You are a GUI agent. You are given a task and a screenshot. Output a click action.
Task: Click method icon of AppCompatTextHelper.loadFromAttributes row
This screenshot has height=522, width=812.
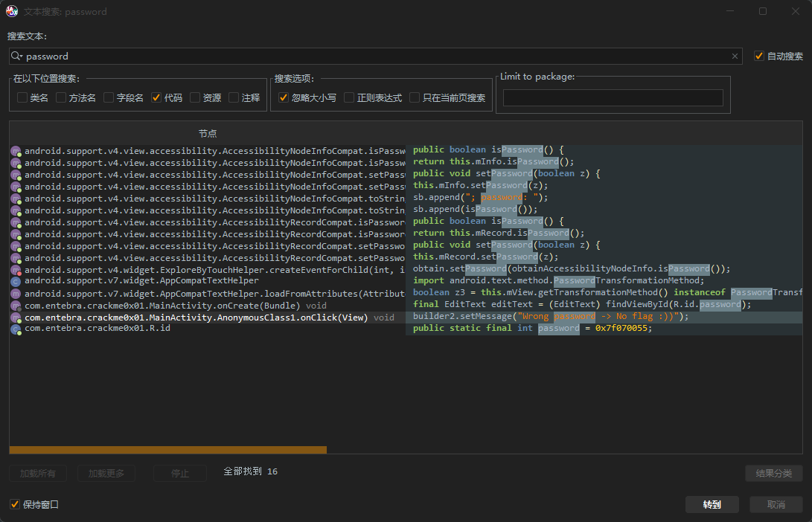click(x=16, y=294)
